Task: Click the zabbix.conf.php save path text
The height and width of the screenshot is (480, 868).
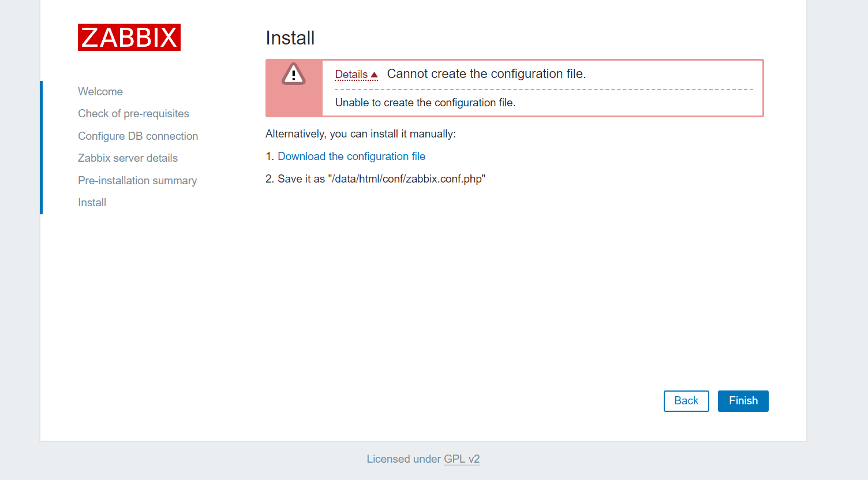Action: 406,179
